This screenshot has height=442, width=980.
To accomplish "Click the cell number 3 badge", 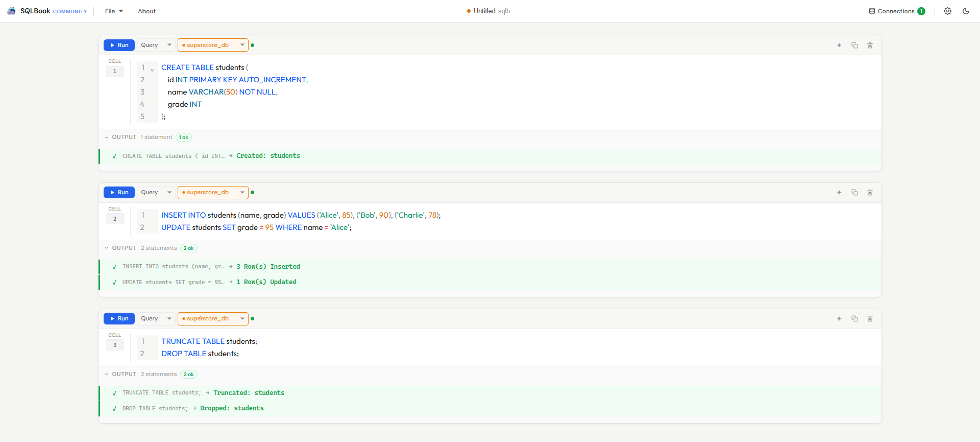I will pos(115,345).
